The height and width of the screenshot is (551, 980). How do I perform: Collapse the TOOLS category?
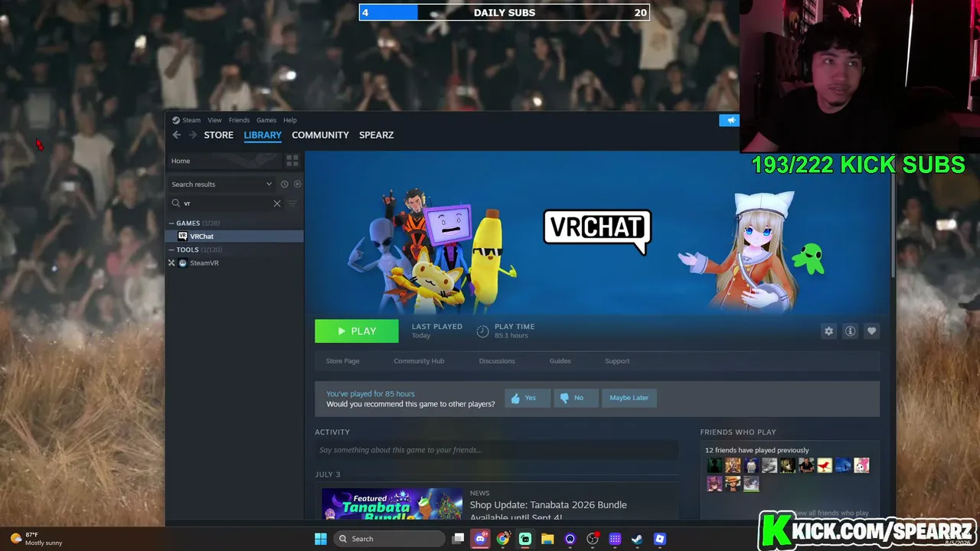tap(171, 250)
